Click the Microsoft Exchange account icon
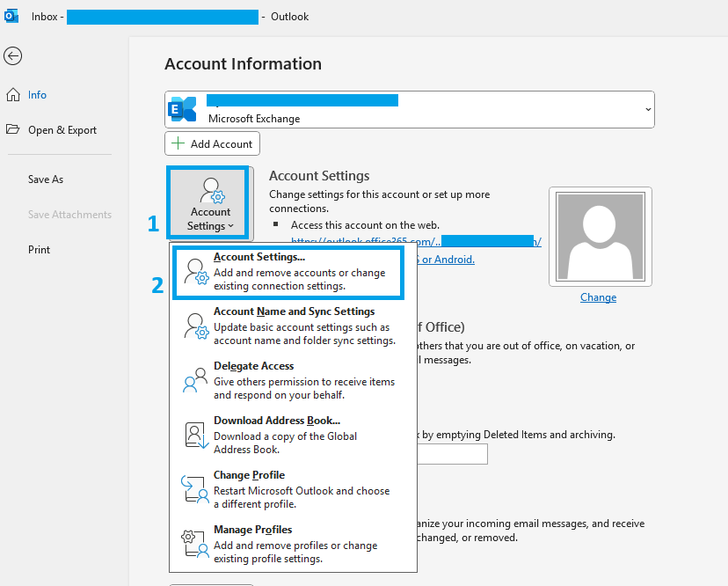Image resolution: width=728 pixels, height=586 pixels. click(183, 109)
